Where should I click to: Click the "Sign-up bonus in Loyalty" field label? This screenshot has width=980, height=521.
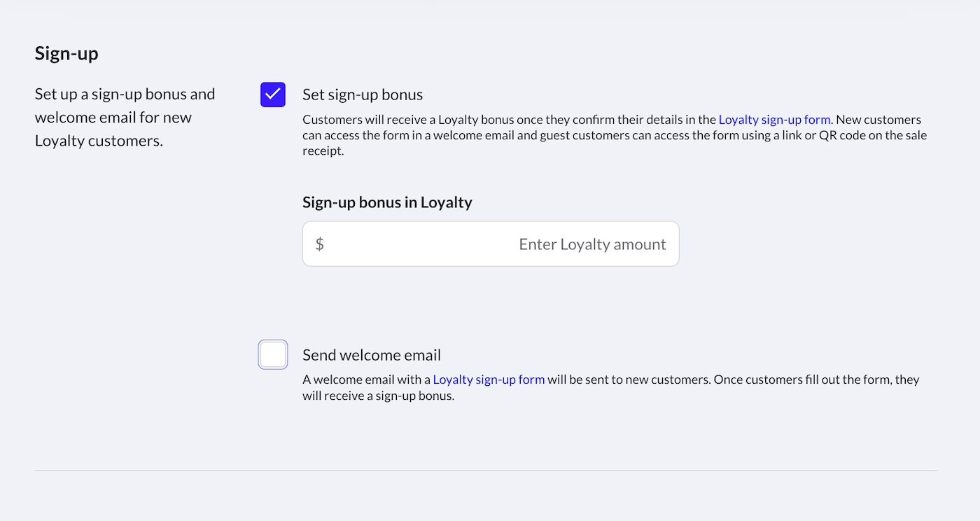pyautogui.click(x=387, y=202)
